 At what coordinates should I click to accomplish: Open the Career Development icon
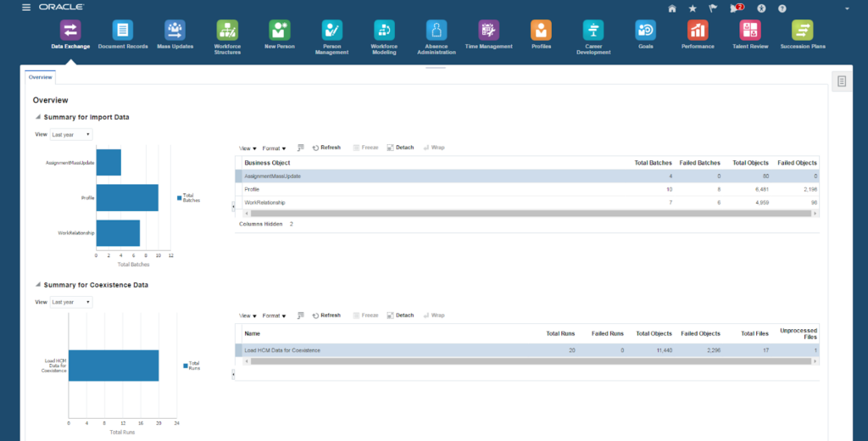[593, 31]
